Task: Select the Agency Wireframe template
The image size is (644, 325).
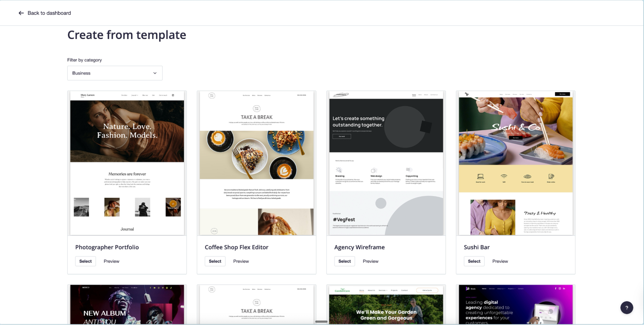Action: [x=344, y=261]
